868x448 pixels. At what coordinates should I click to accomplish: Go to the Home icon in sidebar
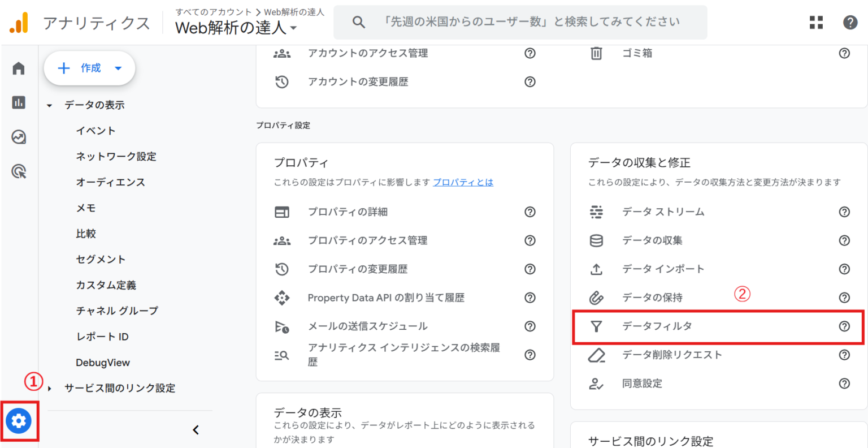pos(19,68)
